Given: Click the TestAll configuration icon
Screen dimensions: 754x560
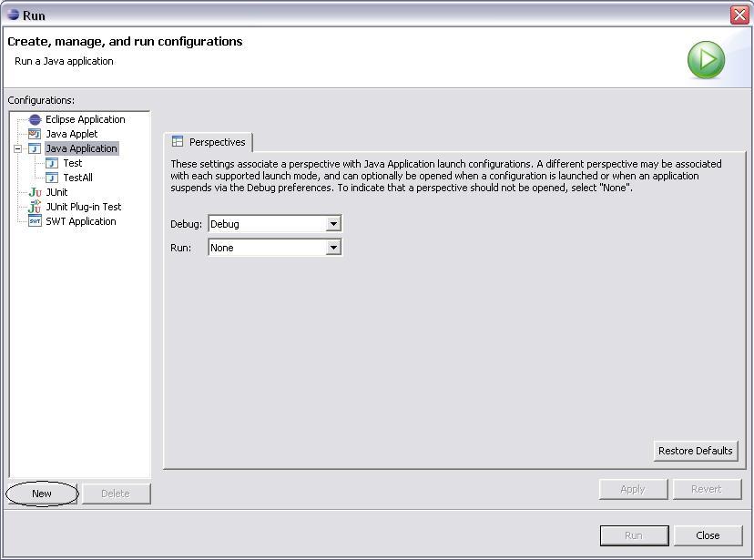Looking at the screenshot, I should [52, 178].
